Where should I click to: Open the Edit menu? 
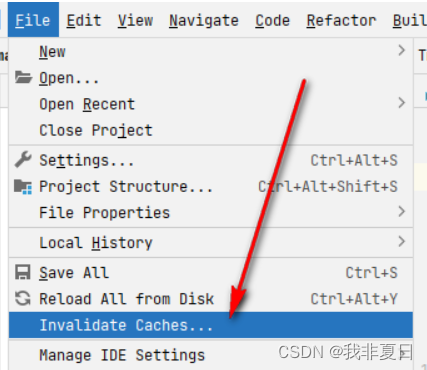[x=84, y=20]
